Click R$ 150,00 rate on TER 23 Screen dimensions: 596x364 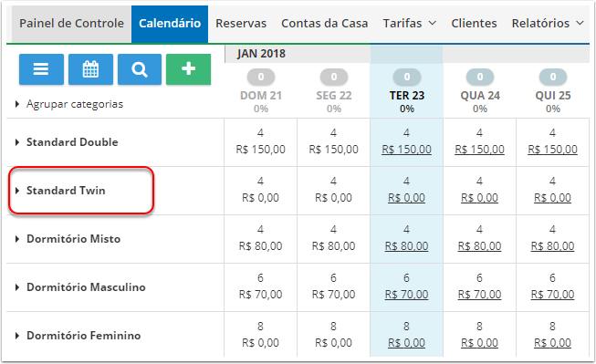coord(406,150)
